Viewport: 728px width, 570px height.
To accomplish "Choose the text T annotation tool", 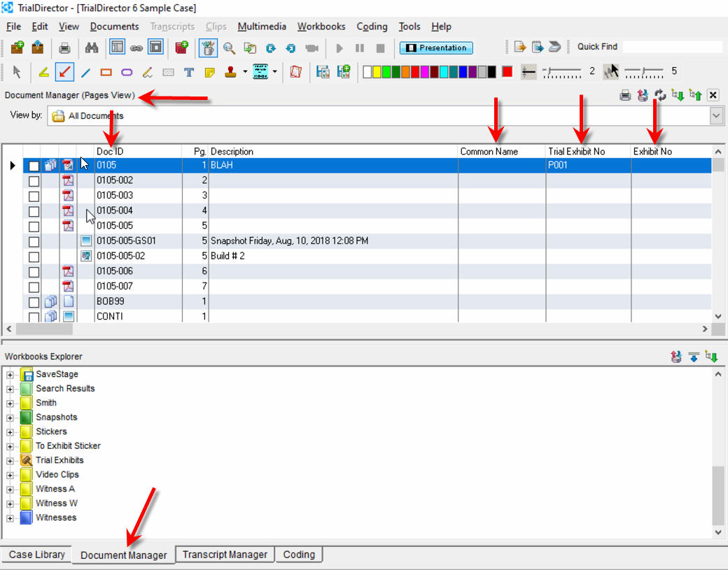I will [x=189, y=72].
